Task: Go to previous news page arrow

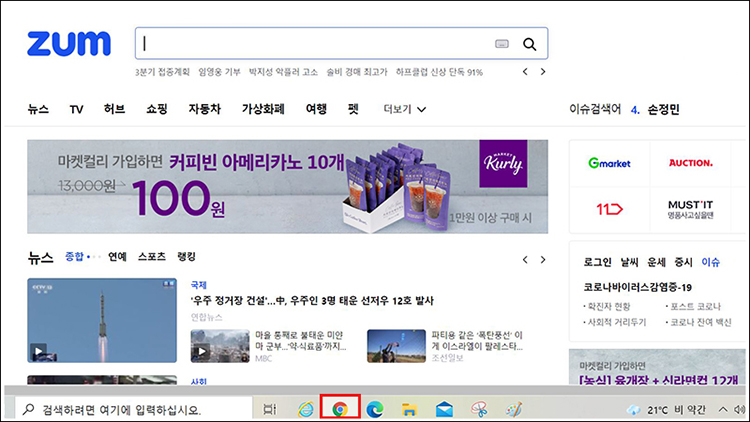Action: pos(525,260)
